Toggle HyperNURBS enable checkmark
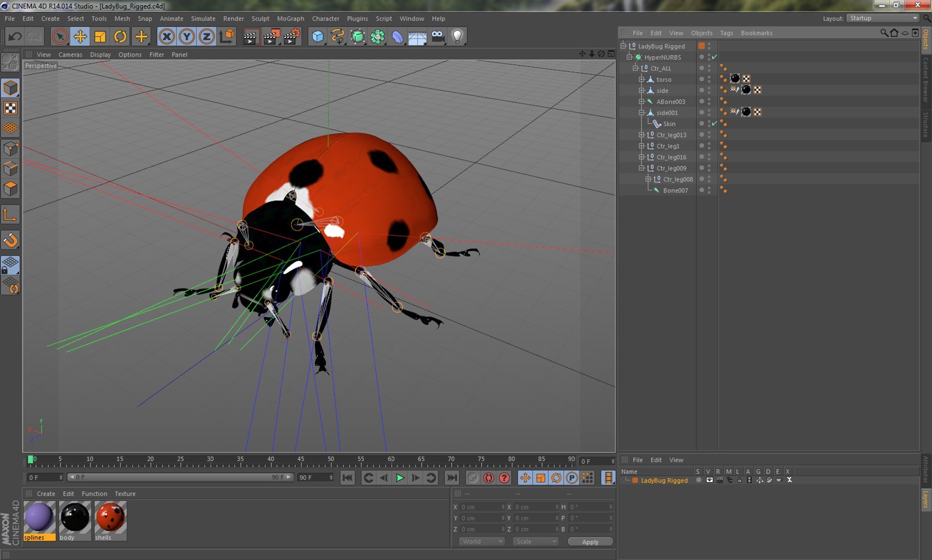 715,57
